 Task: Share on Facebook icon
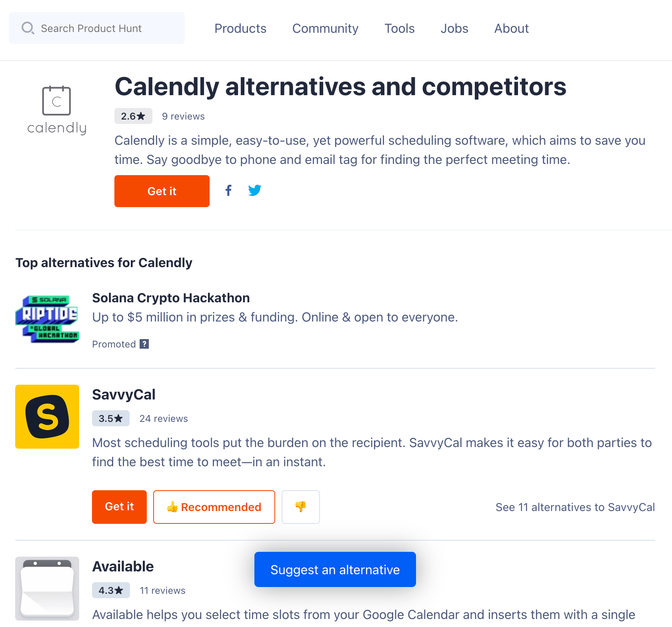[228, 190]
